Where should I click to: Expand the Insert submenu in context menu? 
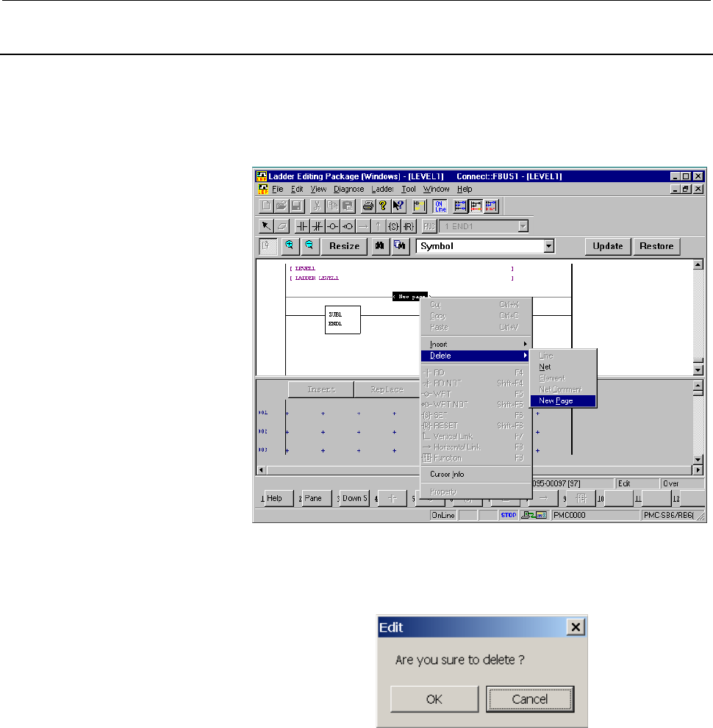coord(476,344)
